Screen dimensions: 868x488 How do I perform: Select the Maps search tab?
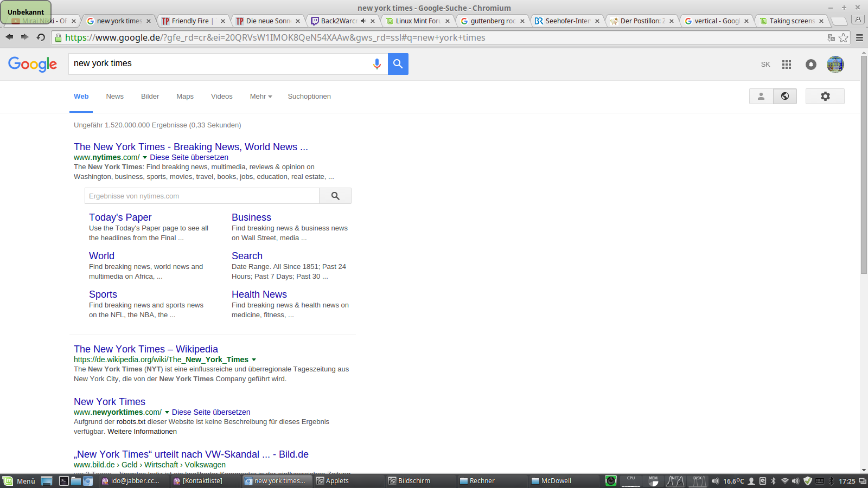pos(185,97)
